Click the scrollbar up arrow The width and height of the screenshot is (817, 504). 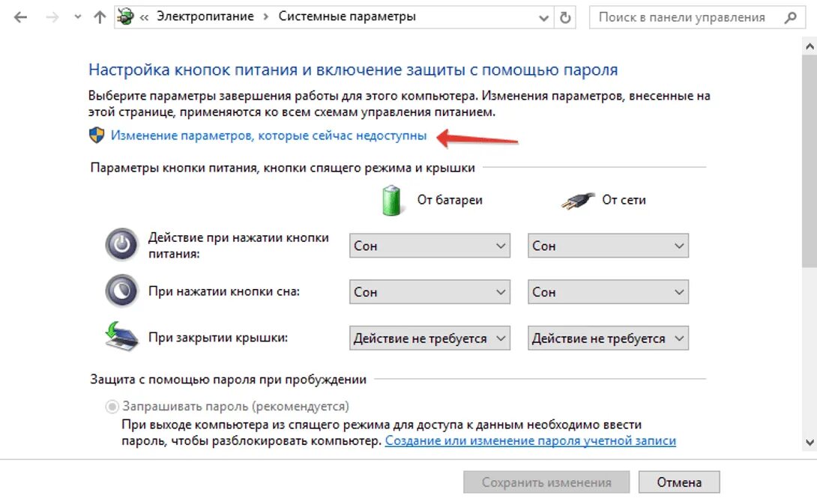pos(810,46)
